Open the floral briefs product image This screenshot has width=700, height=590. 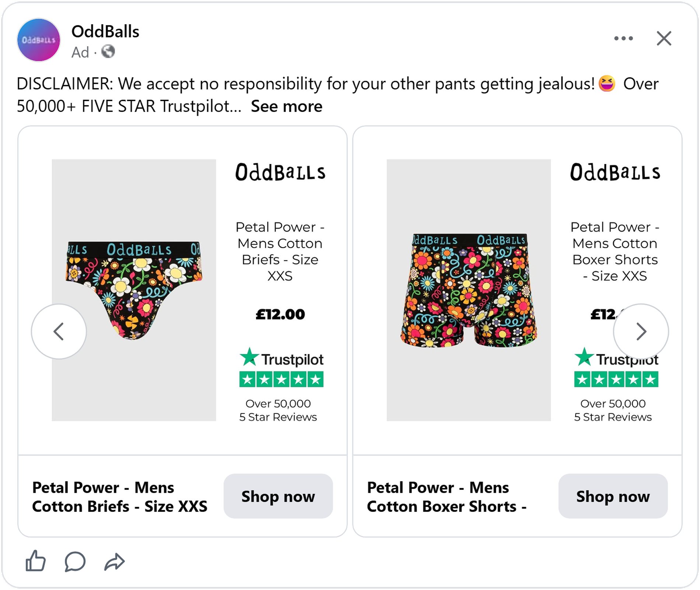134,290
